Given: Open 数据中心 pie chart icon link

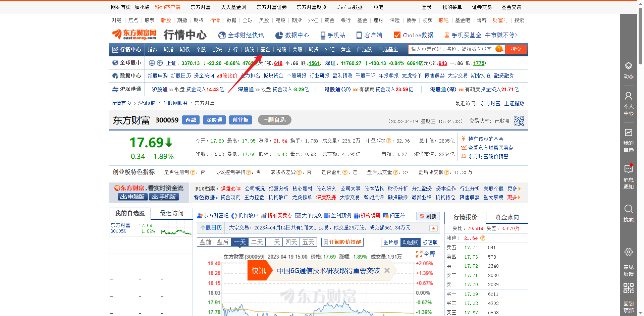Looking at the screenshot, I should [292, 35].
